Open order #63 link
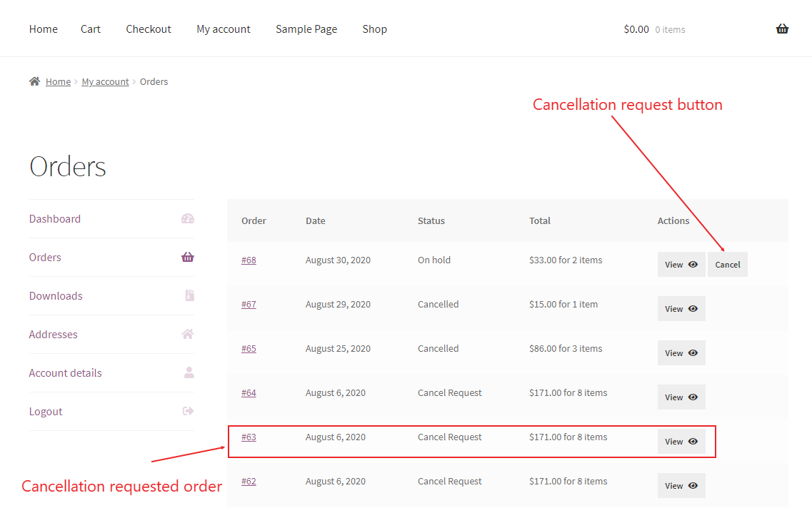This screenshot has width=812, height=508. [249, 437]
